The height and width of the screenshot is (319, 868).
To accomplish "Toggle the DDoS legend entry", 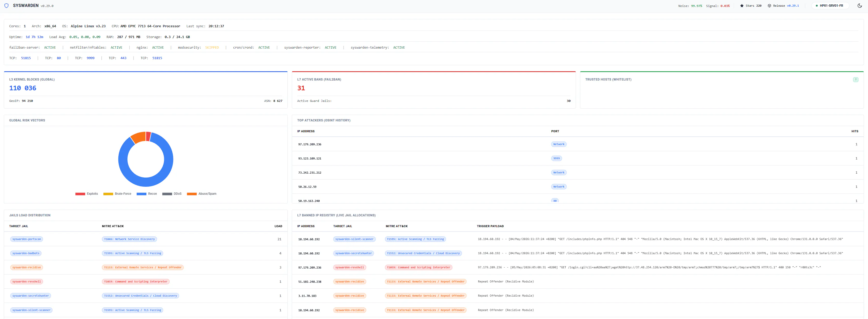I will 172,194.
